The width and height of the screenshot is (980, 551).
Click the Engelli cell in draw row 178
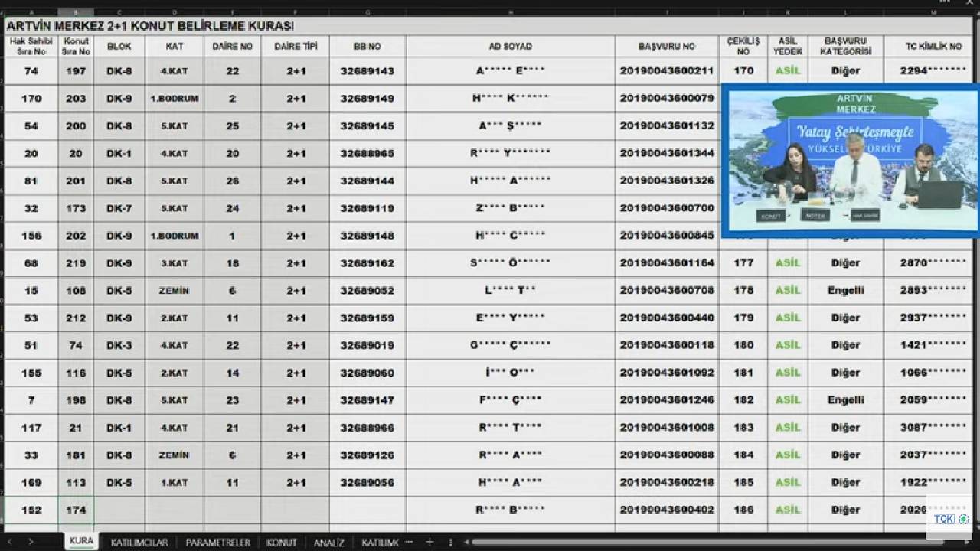click(x=846, y=291)
